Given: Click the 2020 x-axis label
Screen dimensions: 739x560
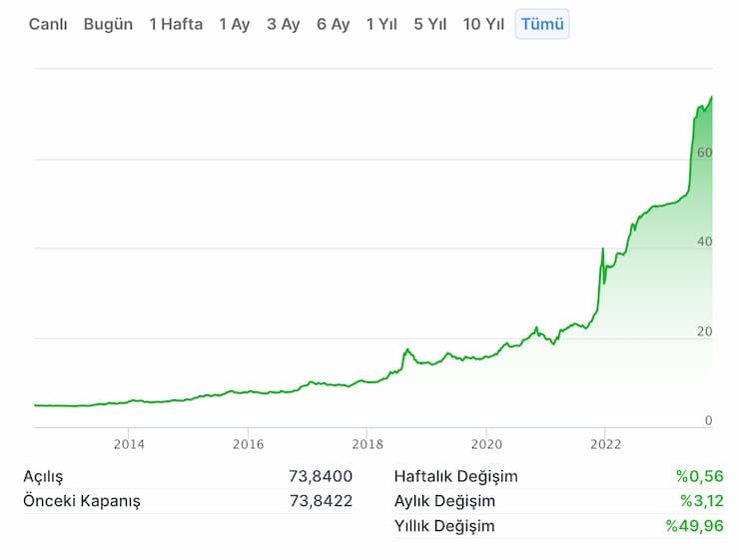Looking at the screenshot, I should point(487,444).
